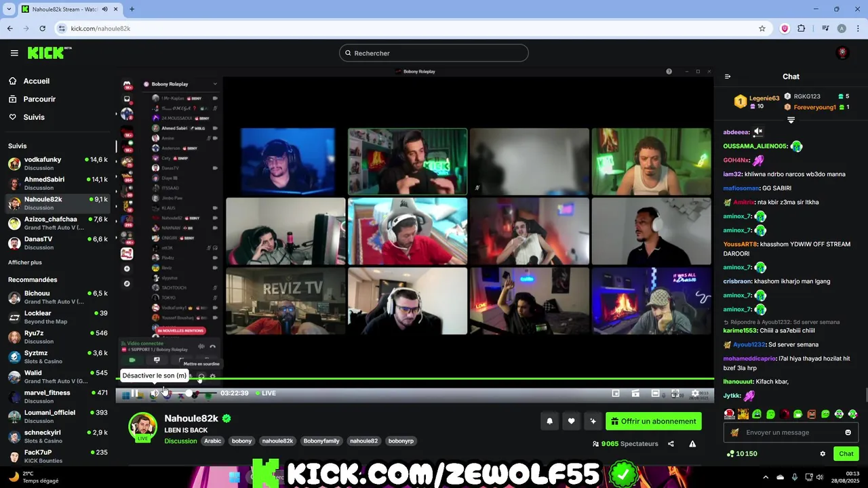
Task: Open player quality settings gear
Action: coord(695,393)
